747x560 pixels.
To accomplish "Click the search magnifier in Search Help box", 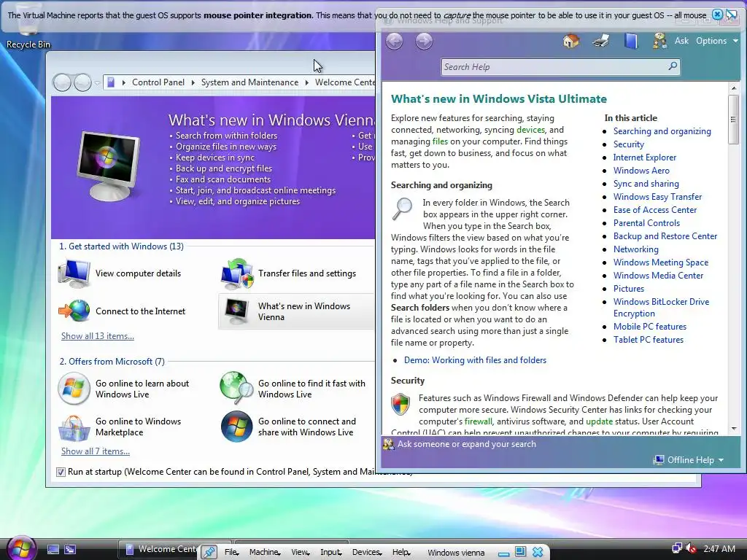I will [x=673, y=66].
